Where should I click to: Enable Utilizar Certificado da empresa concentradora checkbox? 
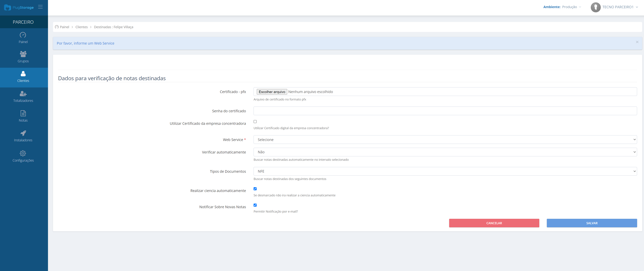click(255, 122)
